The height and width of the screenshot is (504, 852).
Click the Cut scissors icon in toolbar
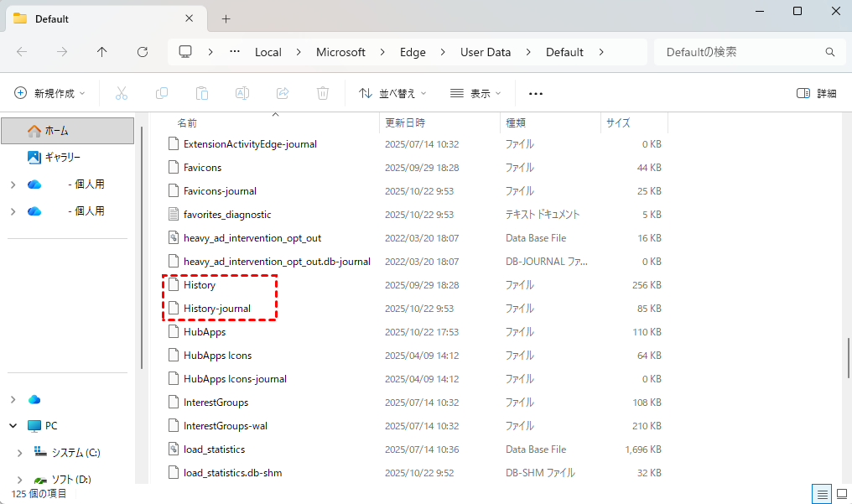tap(121, 93)
